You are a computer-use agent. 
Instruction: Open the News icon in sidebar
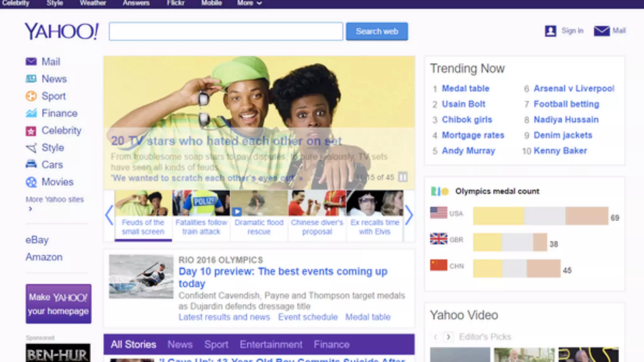(x=31, y=79)
